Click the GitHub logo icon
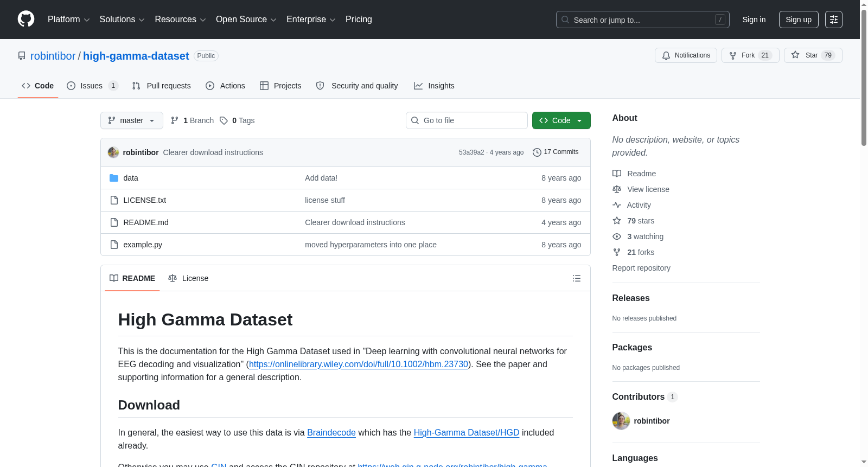 click(x=26, y=20)
